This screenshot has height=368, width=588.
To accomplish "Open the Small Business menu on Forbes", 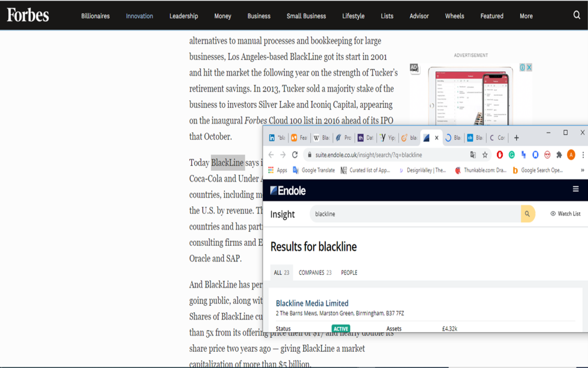I will [x=306, y=16].
